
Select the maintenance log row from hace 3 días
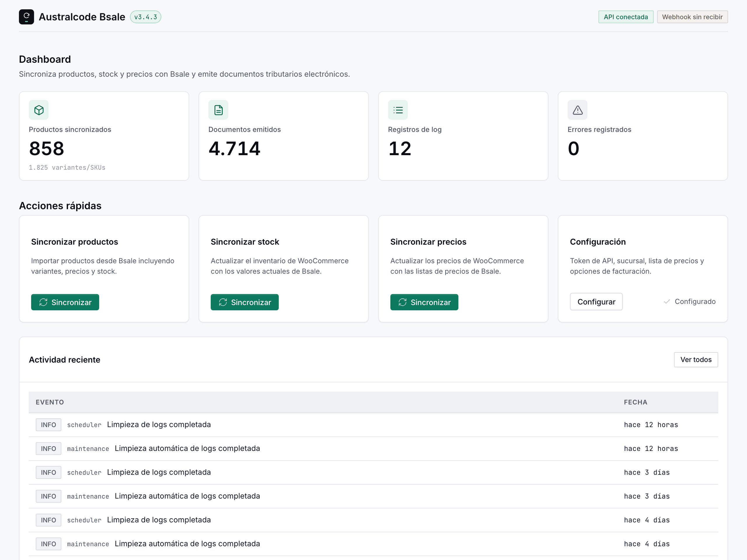pyautogui.click(x=373, y=496)
